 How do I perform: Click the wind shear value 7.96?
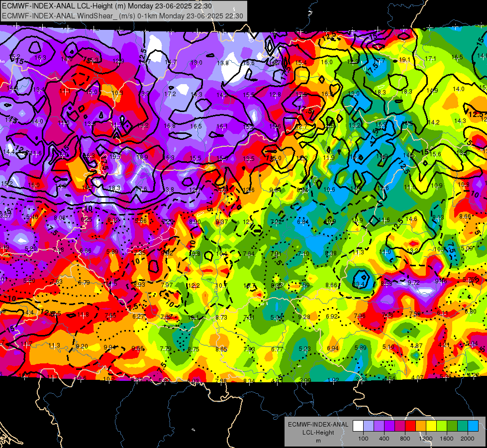(360, 316)
